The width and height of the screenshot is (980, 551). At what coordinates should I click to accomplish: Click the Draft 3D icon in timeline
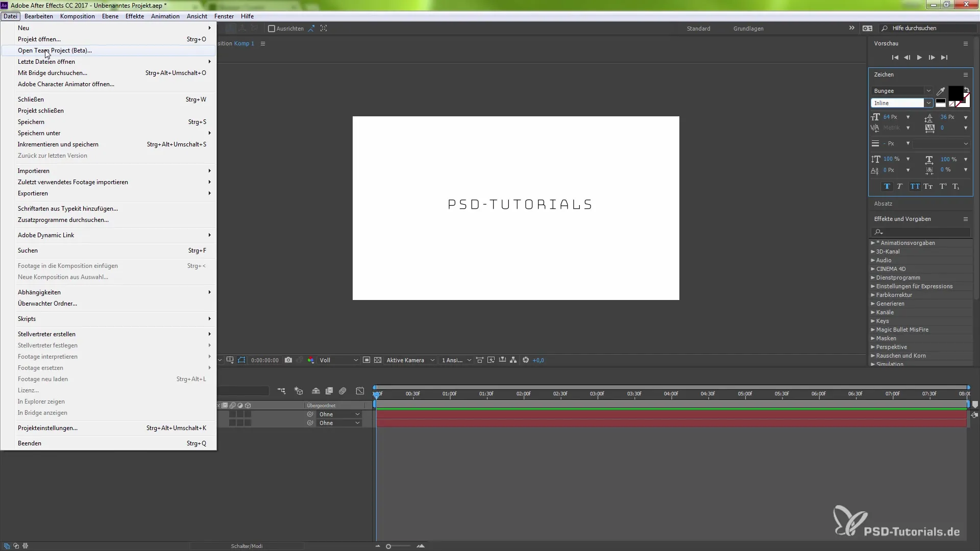pos(299,391)
